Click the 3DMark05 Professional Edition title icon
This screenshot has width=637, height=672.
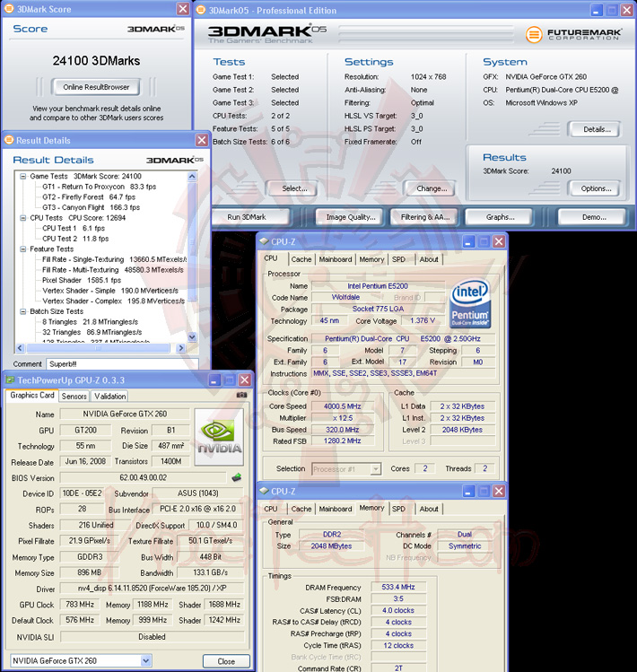(201, 10)
